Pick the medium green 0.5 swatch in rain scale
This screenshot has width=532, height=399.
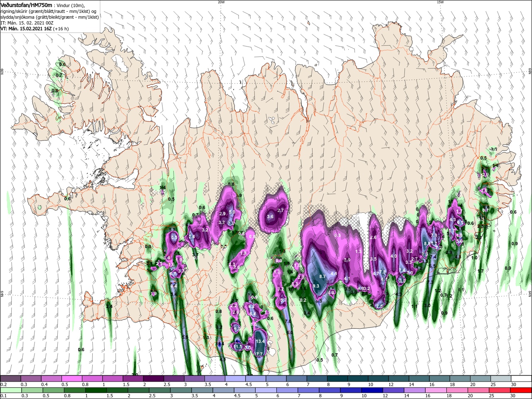pos(53,390)
